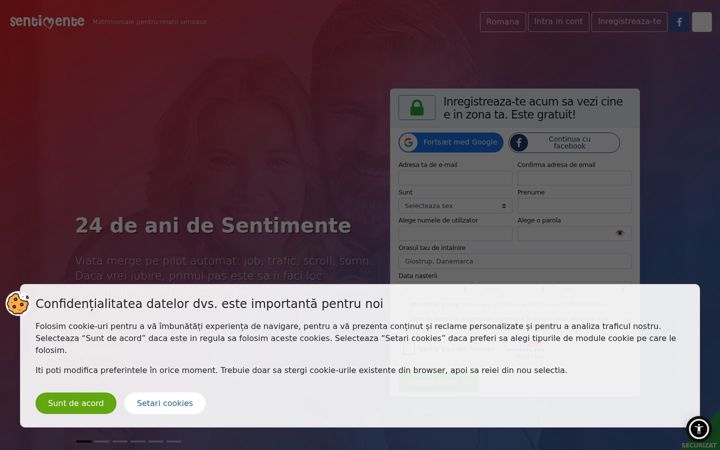Open 'Inregistreaza-te' in the header
720x450 pixels.
pyautogui.click(x=629, y=22)
